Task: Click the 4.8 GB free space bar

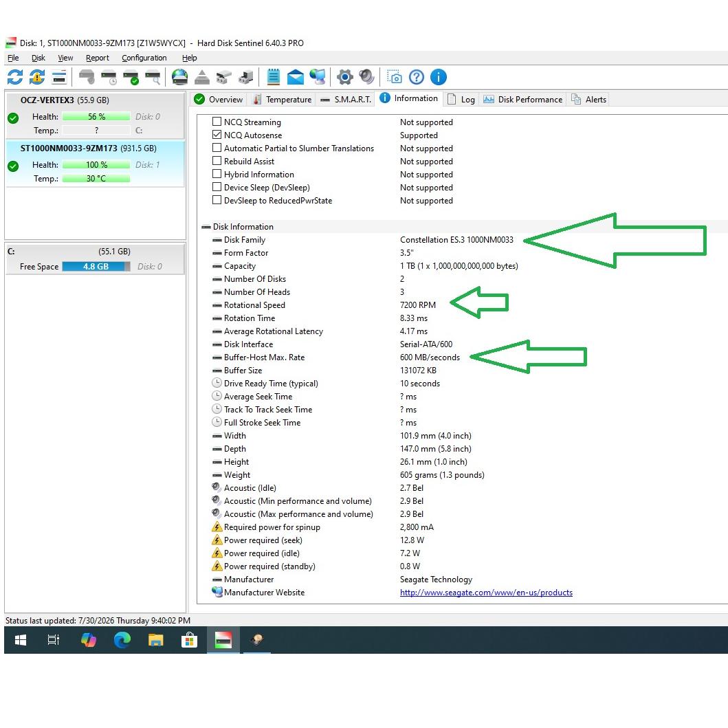Action: coord(96,267)
